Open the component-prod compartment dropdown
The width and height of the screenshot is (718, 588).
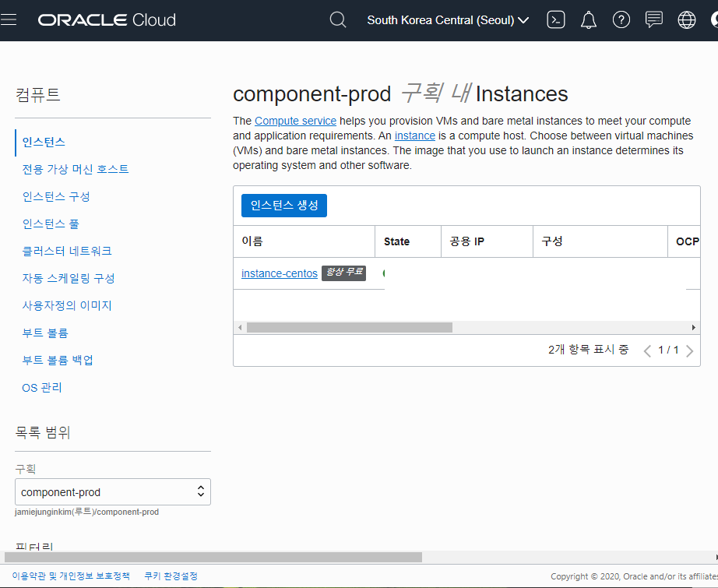click(113, 492)
